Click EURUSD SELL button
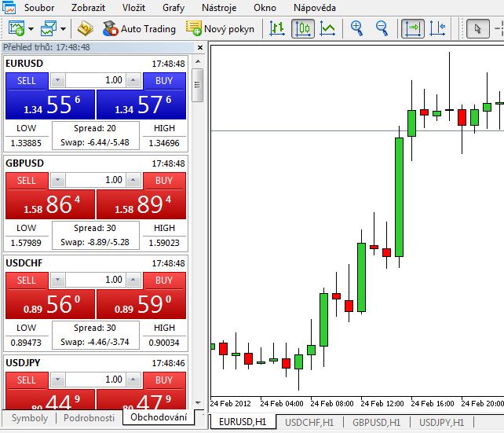The image size is (504, 433). pyautogui.click(x=27, y=80)
